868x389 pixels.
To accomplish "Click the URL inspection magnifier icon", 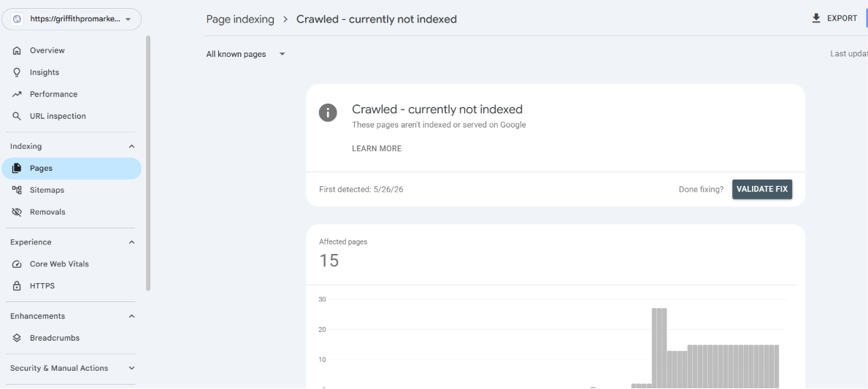I will tap(17, 116).
